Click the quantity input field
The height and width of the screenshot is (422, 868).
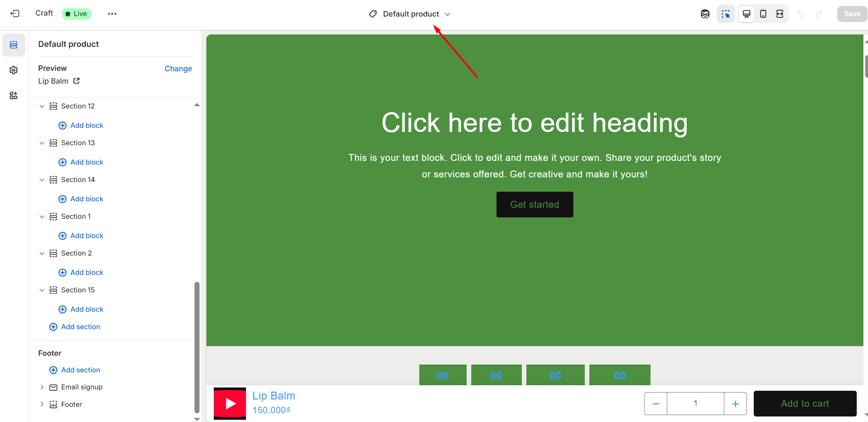click(x=696, y=404)
